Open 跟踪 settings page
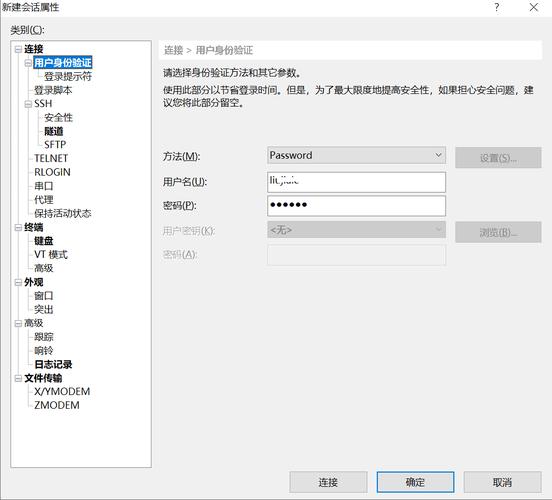552x500 pixels. pyautogui.click(x=44, y=337)
